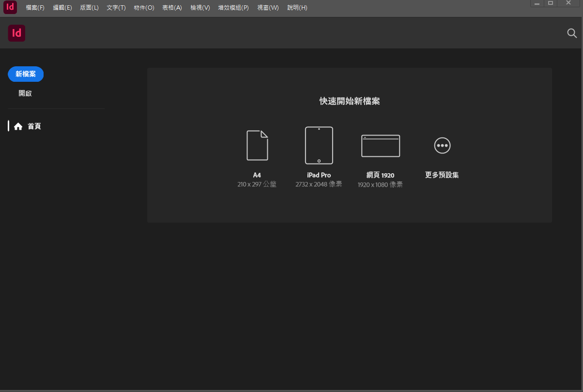Click the 開啟 button
This screenshot has height=392, width=583.
25,93
